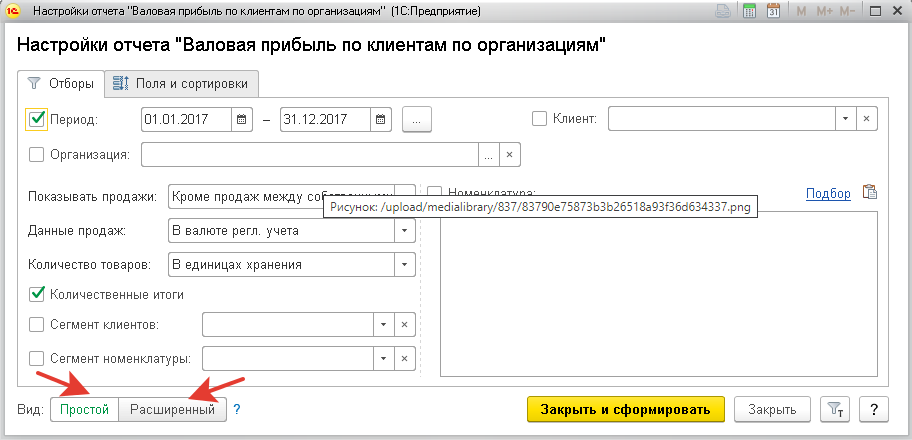
Task: Toggle the Количественные итоги checkbox
Action: pyautogui.click(x=38, y=294)
